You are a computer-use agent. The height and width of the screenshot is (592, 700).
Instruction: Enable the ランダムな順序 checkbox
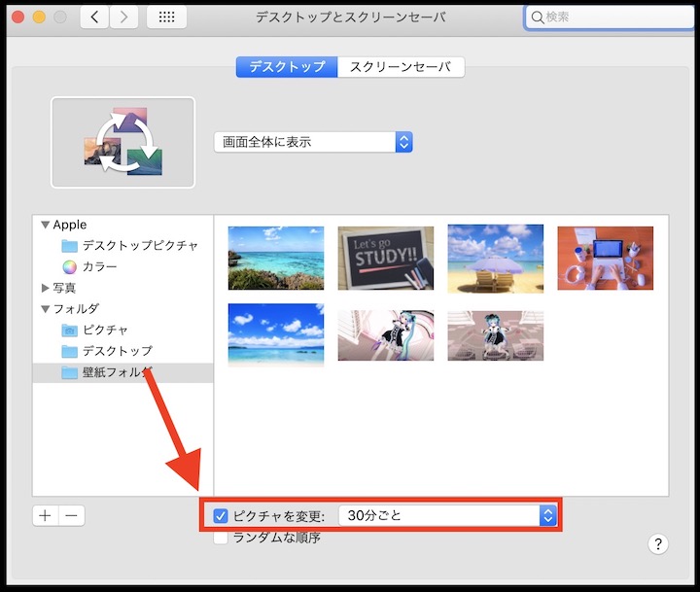click(x=221, y=538)
